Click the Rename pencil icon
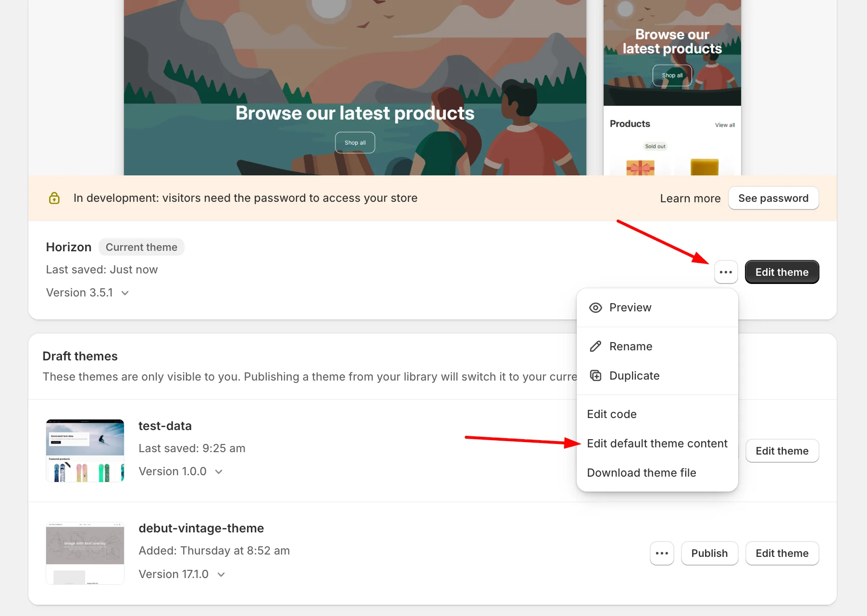The image size is (867, 616). [x=595, y=346]
